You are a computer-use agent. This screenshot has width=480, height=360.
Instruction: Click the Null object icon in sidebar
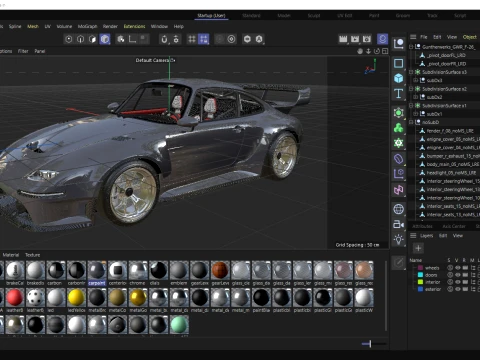point(399,44)
